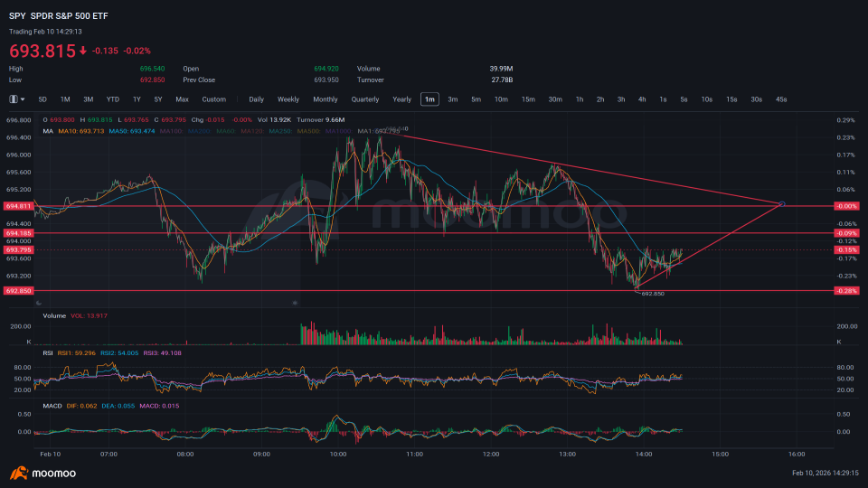The height and width of the screenshot is (488, 868).
Task: Open the chart type selector dropdown
Action: [16, 99]
